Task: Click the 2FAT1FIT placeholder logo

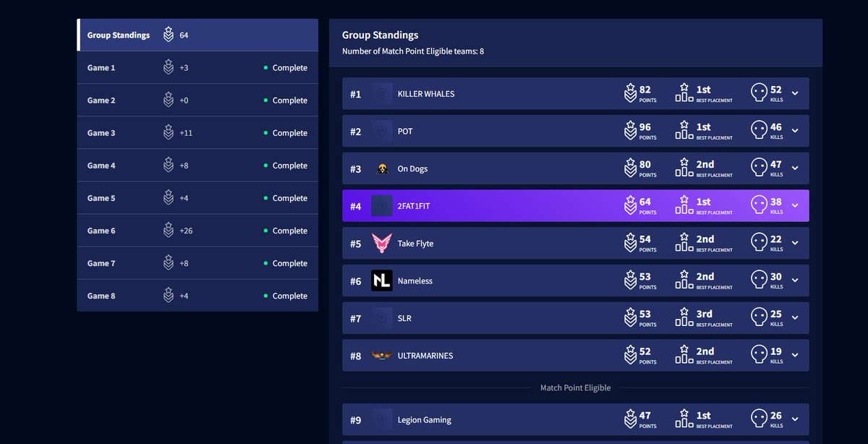Action: (382, 206)
